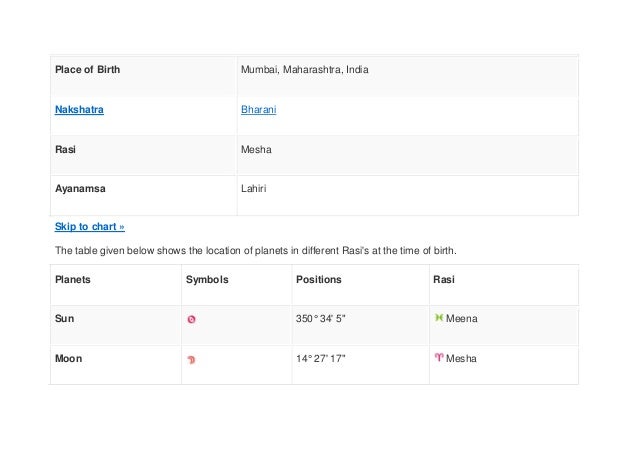The height and width of the screenshot is (452, 638).
Task: Click the Meena Pisces sign icon
Action: (437, 318)
